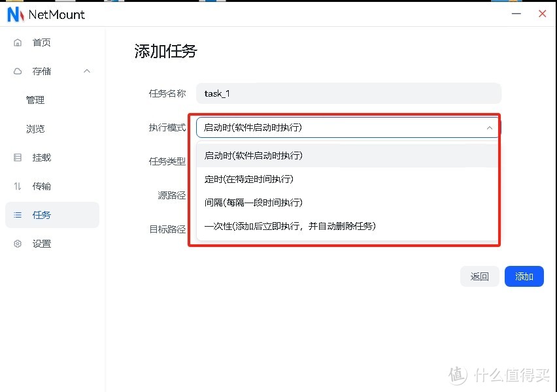Select the task list icon beside 任务

click(16, 214)
